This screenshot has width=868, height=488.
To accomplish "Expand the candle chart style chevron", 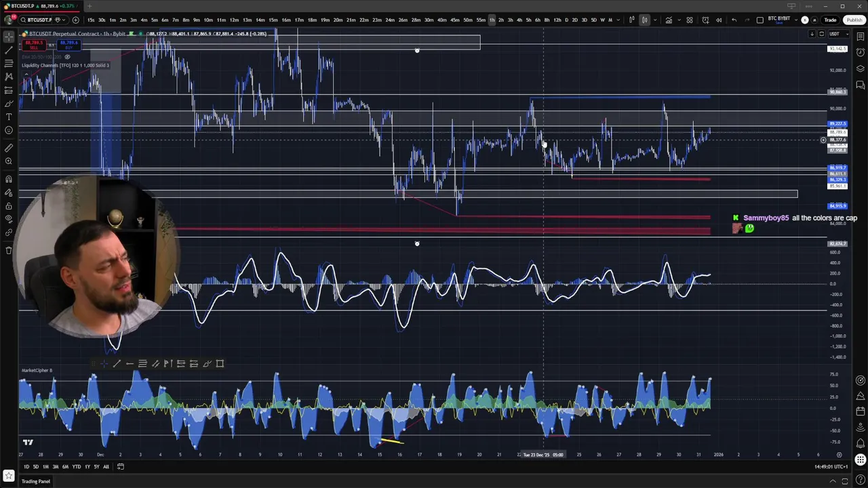I will tap(655, 20).
